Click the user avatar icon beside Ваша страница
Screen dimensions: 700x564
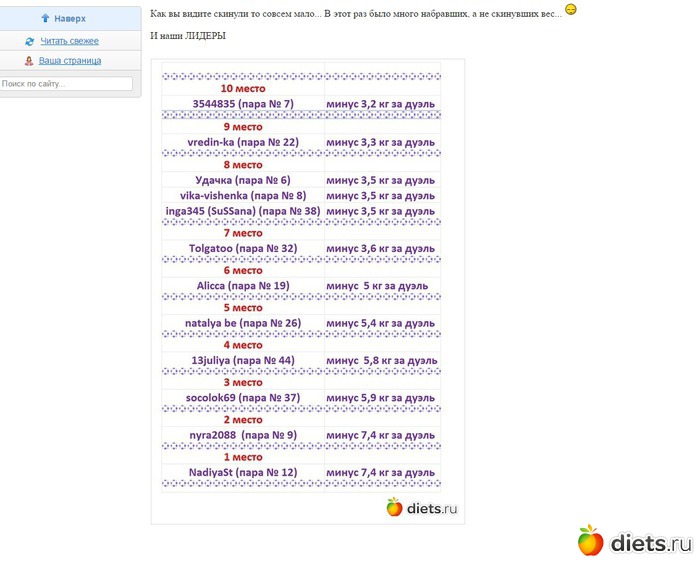click(29, 61)
